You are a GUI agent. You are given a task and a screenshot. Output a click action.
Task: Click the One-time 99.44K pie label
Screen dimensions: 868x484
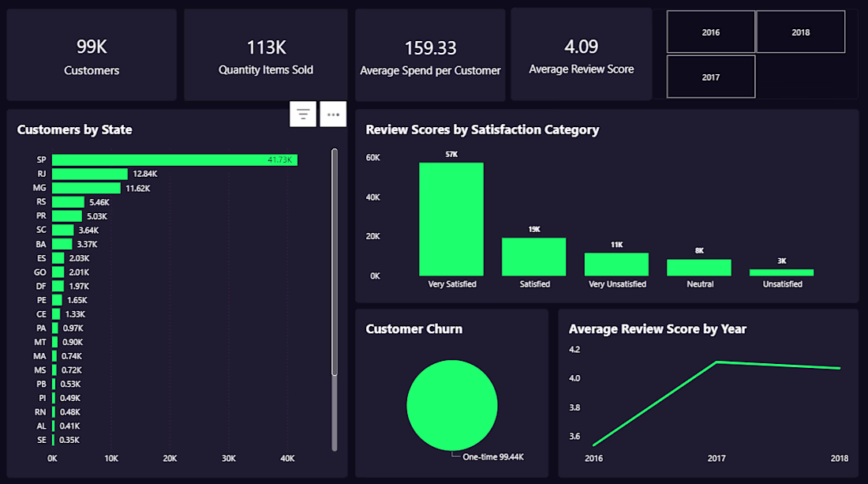492,457
